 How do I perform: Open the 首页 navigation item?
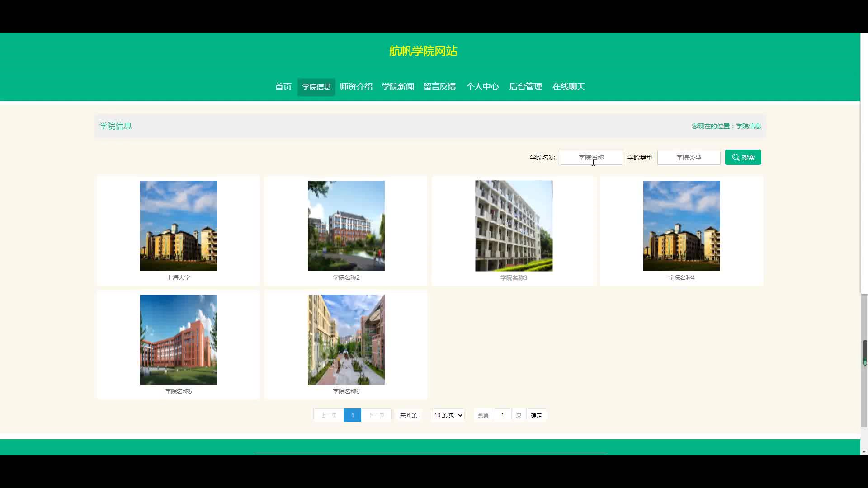pos(283,87)
